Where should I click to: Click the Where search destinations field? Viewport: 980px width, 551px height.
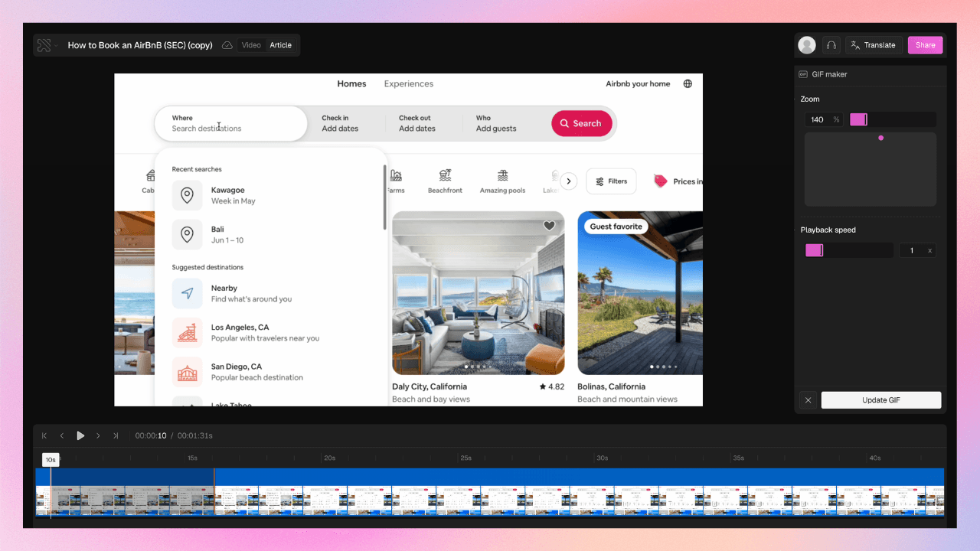click(231, 123)
